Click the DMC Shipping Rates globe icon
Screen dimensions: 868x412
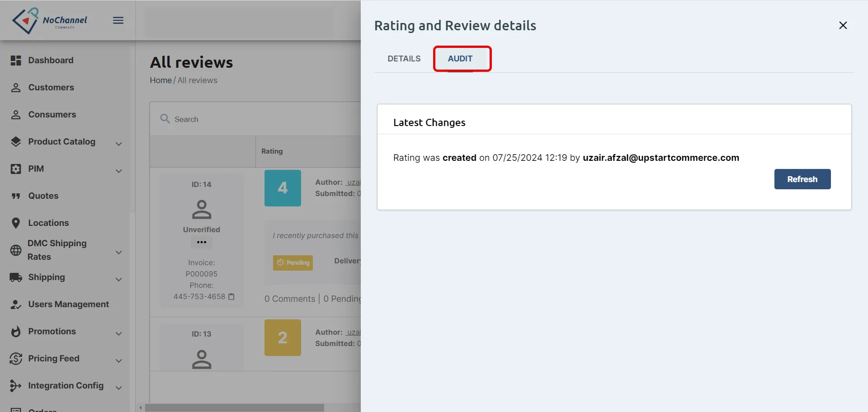coord(16,250)
